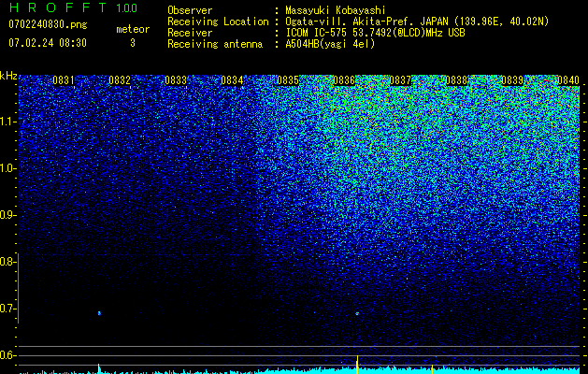Screen dimensions: 588x374
Task: Select the filename 0702240830.png
Action: point(48,24)
